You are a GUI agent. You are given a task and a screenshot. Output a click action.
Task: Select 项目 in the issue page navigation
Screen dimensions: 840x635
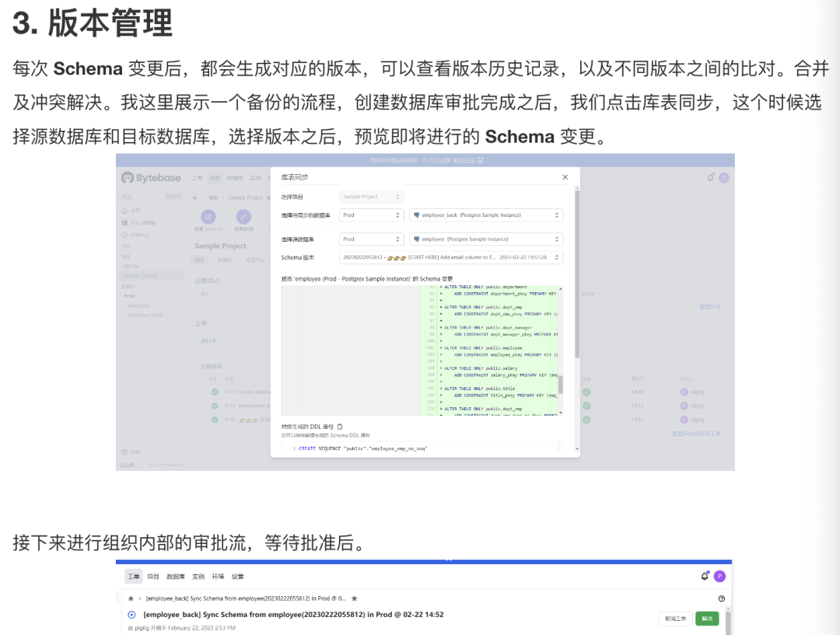(153, 577)
